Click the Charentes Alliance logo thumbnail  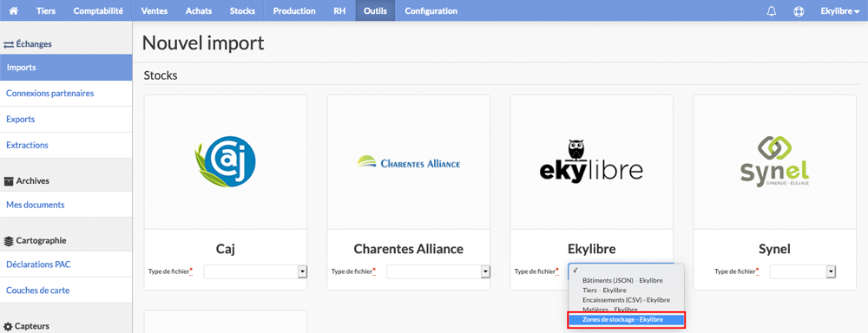(409, 162)
